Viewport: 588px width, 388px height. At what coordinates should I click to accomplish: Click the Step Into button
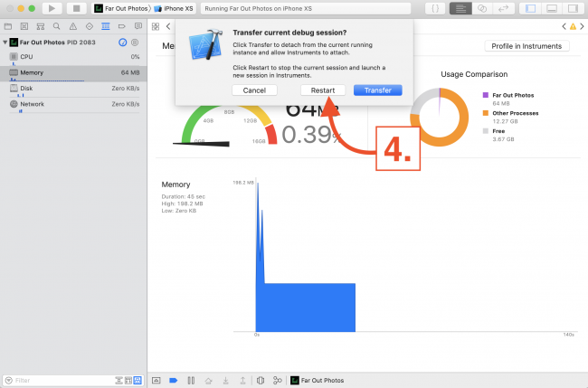[226, 380]
